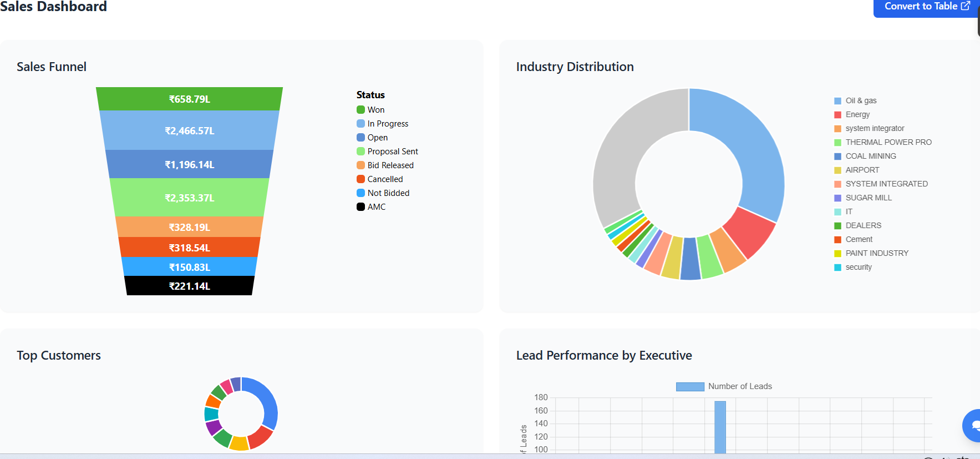The width and height of the screenshot is (980, 459).
Task: Click the Open status legend swatch
Action: pos(360,138)
